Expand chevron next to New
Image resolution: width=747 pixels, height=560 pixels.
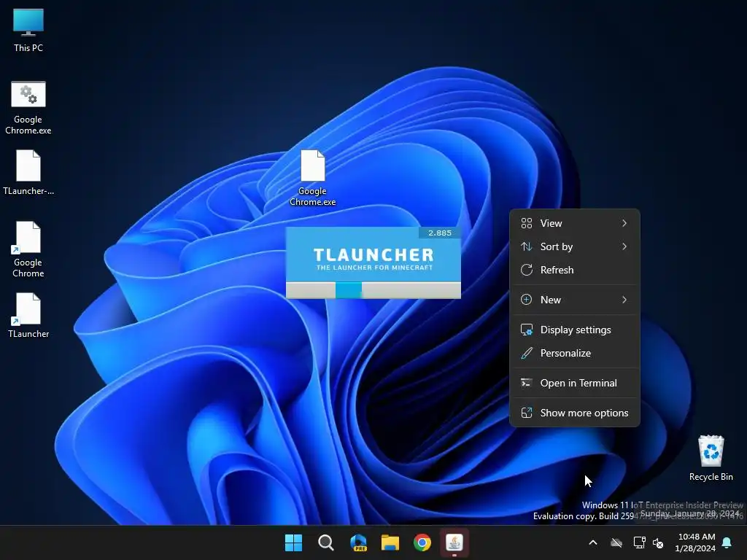(624, 300)
